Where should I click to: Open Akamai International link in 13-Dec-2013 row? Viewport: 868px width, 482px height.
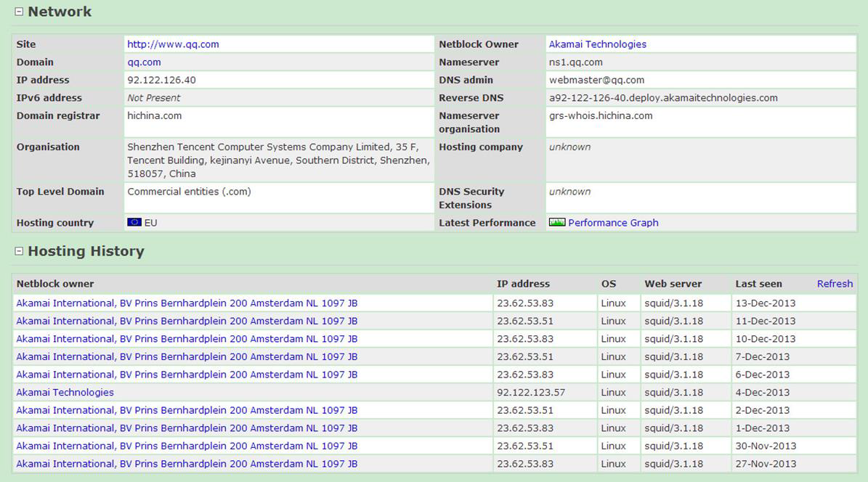point(187,303)
